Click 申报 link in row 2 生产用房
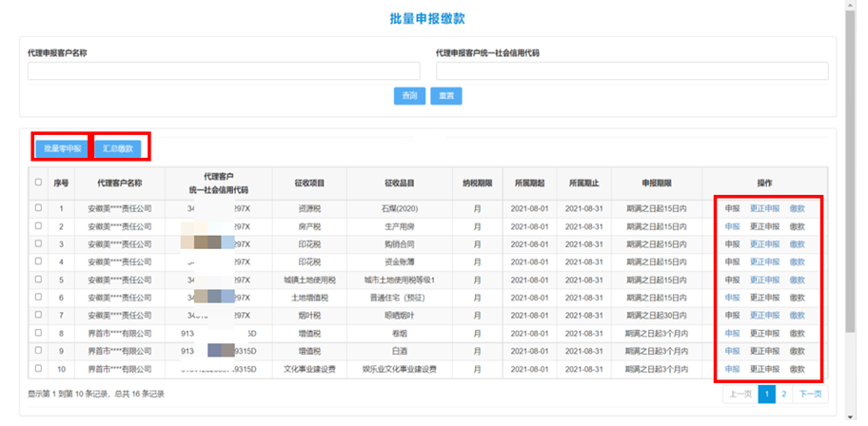The image size is (868, 426). 733,226
